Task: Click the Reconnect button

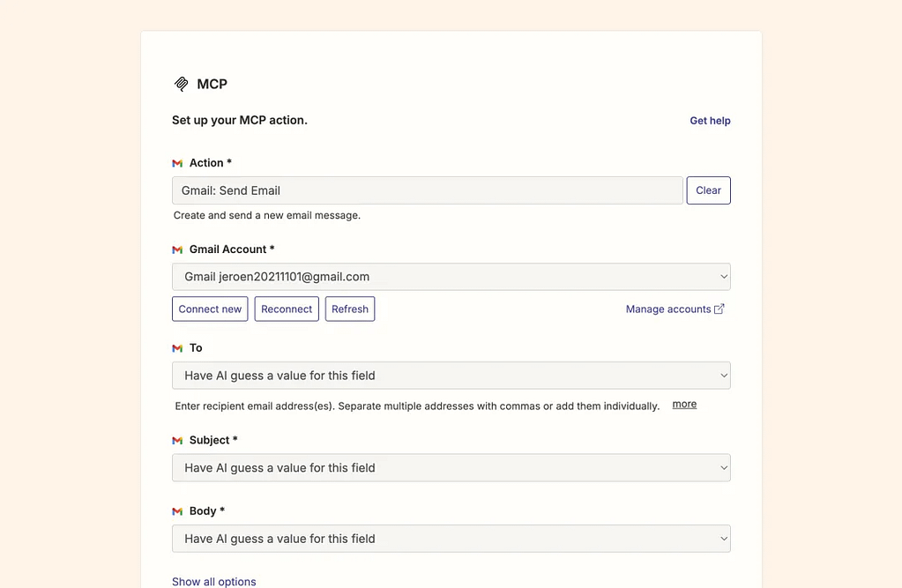Action: [287, 309]
